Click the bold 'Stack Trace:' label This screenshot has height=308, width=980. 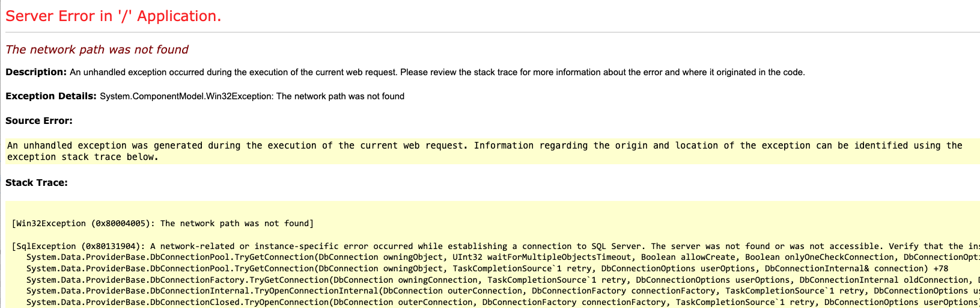coord(37,183)
